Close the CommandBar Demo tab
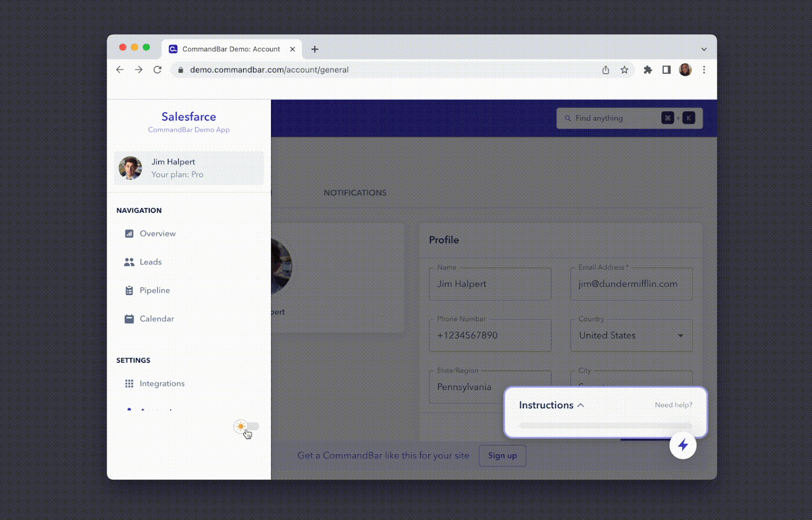 click(292, 49)
